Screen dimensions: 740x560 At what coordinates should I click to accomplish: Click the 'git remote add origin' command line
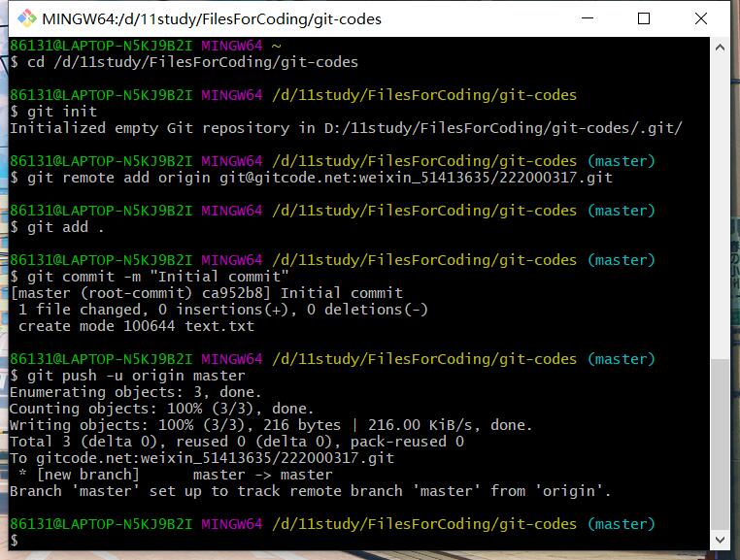pos(312,178)
